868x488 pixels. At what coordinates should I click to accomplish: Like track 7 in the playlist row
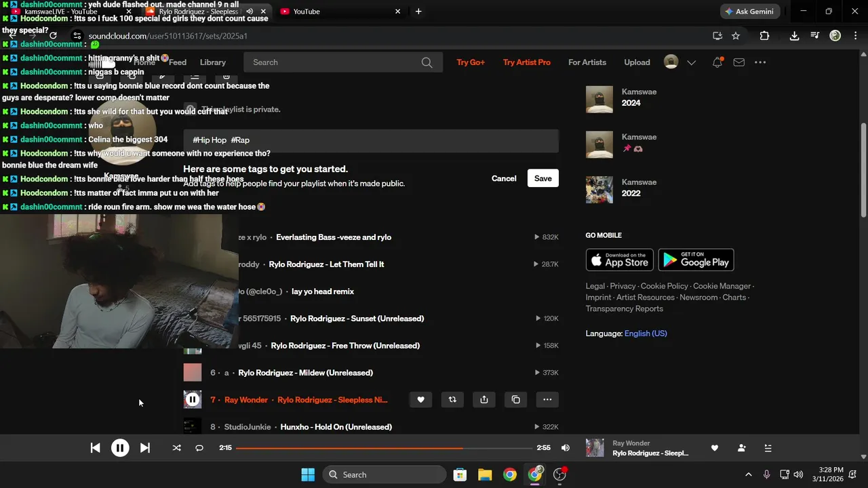[420, 400]
